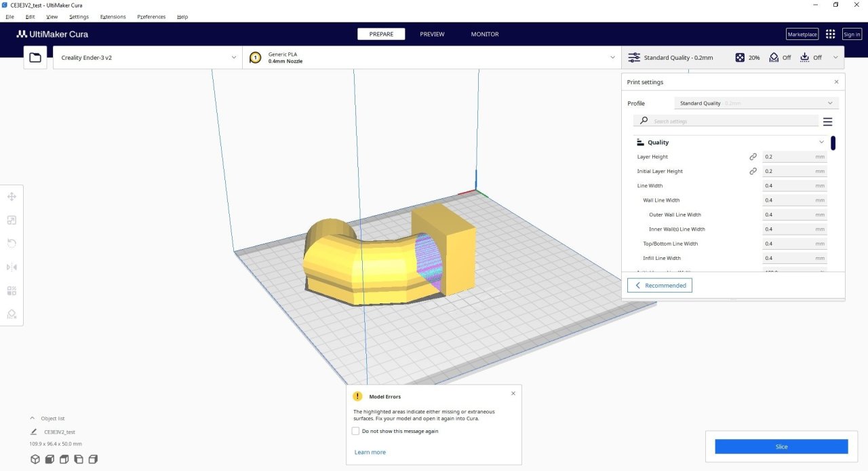This screenshot has width=868, height=471.
Task: Select the Move tool in left toolbar
Action: pyautogui.click(x=12, y=197)
